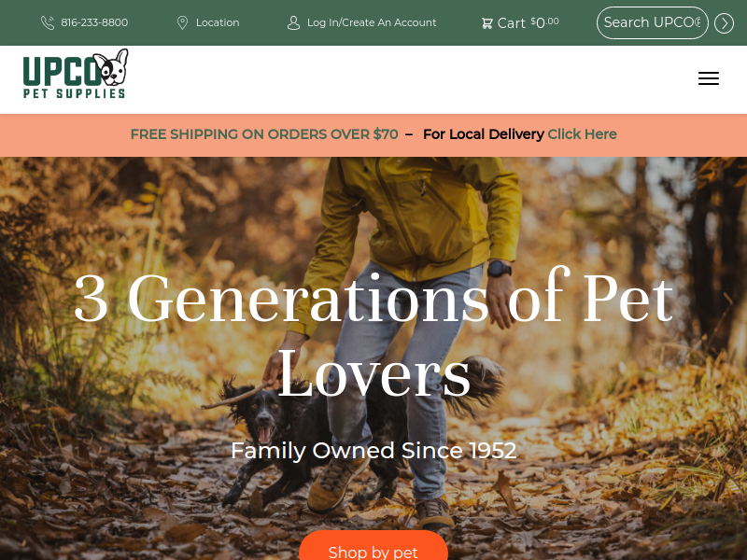747x560 pixels.
Task: Click the Shop by pet button
Action: [373, 546]
